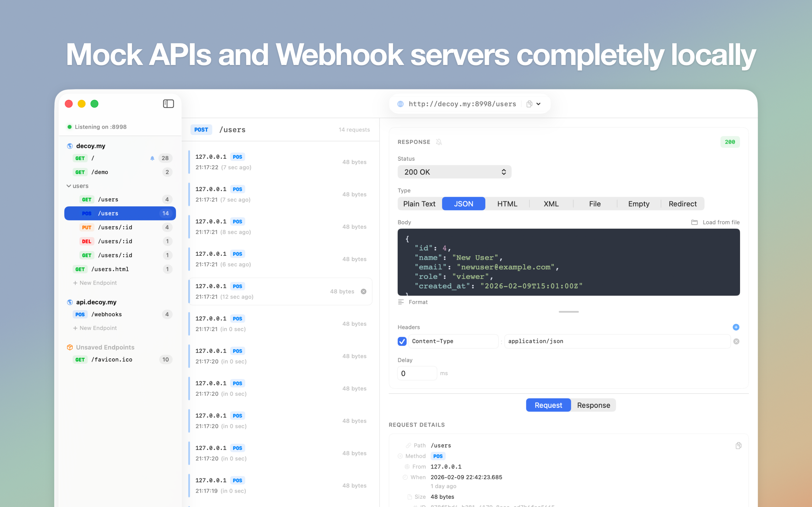Click the Format body icon

click(x=401, y=302)
